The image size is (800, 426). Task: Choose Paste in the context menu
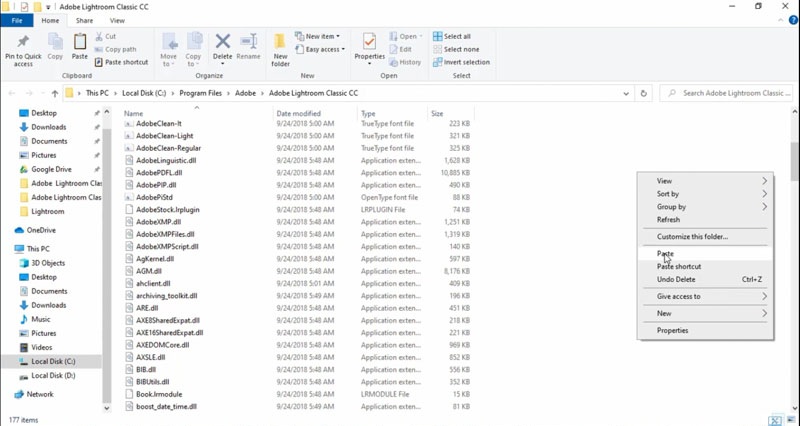[706, 254]
